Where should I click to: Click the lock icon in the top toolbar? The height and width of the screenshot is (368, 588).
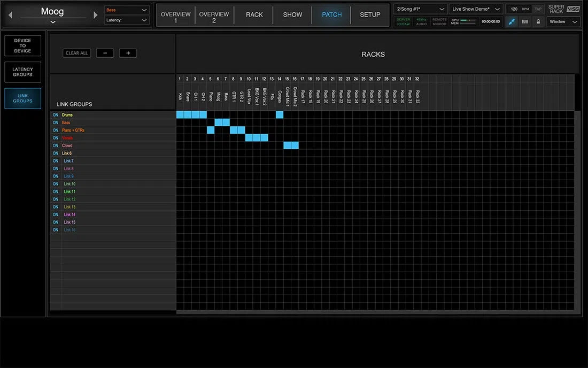(539, 21)
